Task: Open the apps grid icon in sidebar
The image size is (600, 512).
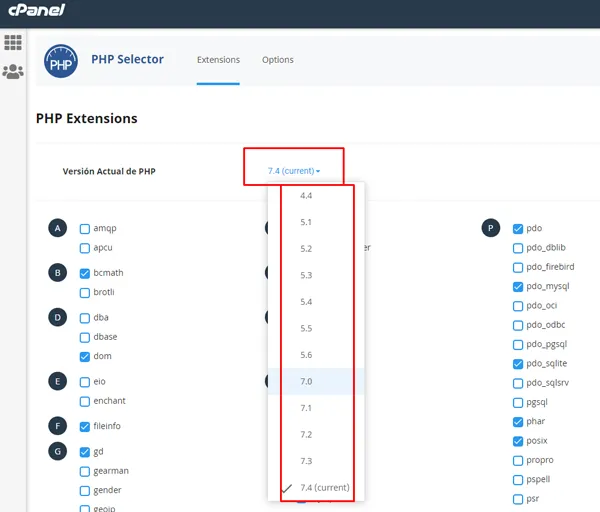Action: (x=13, y=42)
